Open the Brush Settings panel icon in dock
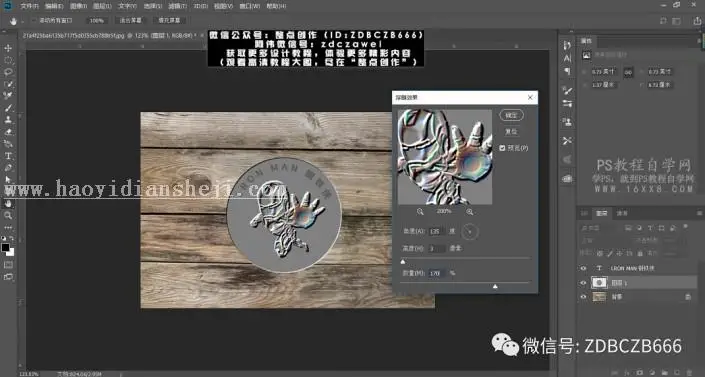Viewport: 705px width, 377px height. (567, 90)
